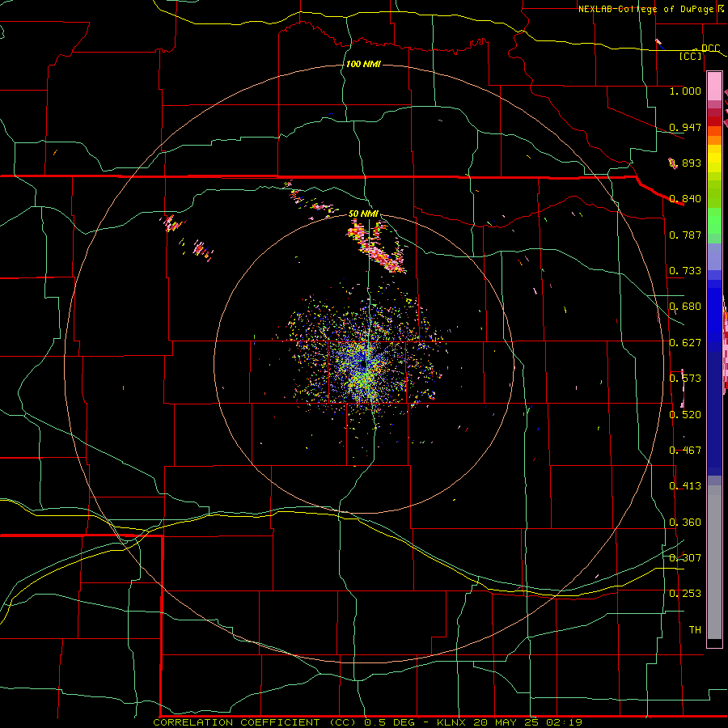Click the 0.840 scale value
Screen dimensions: 728x728
click(x=685, y=199)
